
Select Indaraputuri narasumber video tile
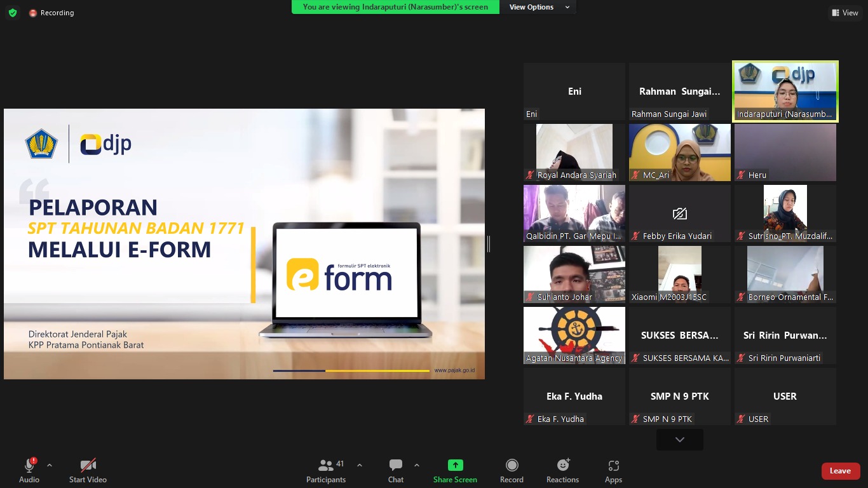pos(785,91)
